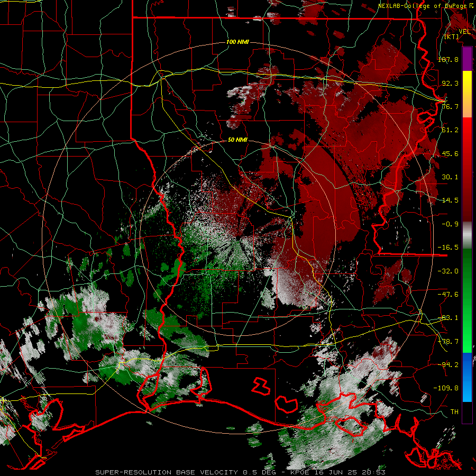Viewport: 476px width, 476px height.
Task: Click the 76.7 value on velocity scale
Action: coord(450,106)
